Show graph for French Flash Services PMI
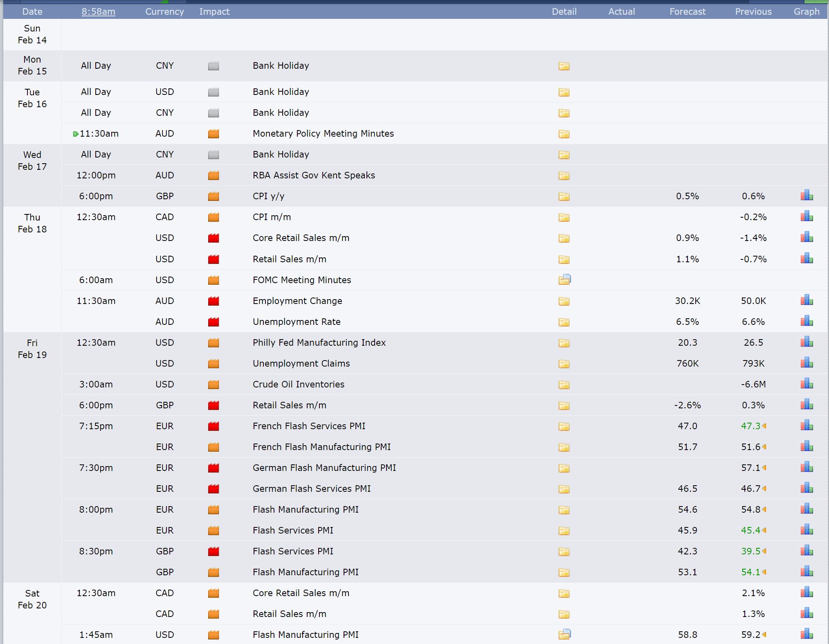 point(807,425)
